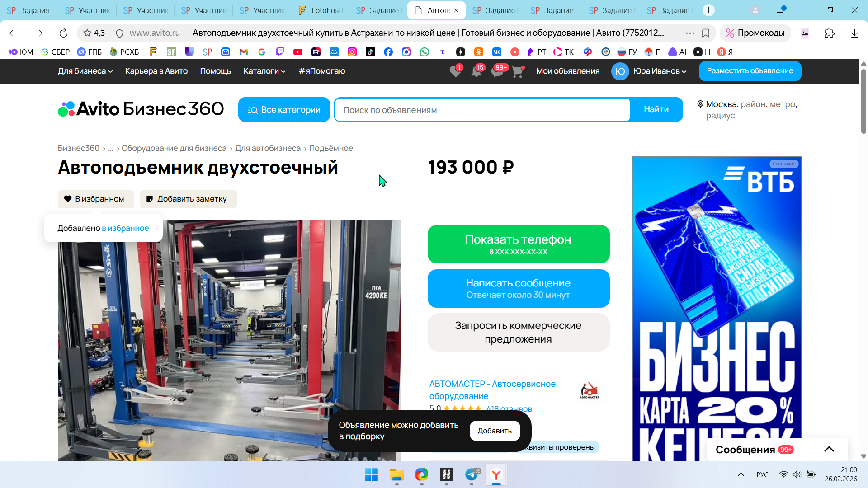Click the browser bookmark icon in address bar
The image size is (868, 488).
click(706, 33)
